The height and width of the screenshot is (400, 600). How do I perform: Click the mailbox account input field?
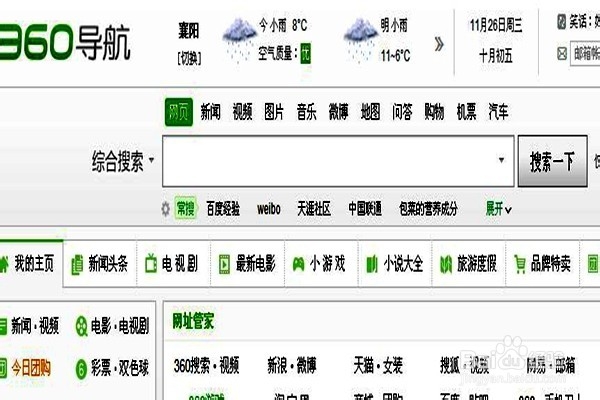click(585, 54)
